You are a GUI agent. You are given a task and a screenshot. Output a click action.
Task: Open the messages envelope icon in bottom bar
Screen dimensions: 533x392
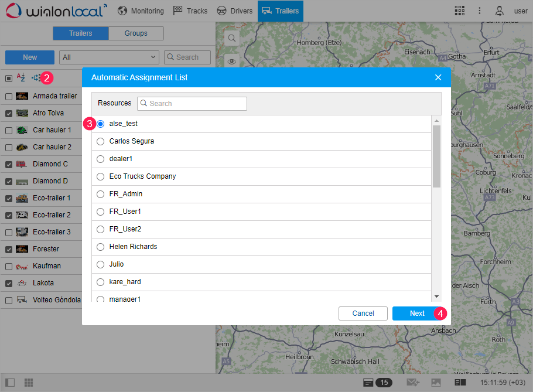coord(413,383)
